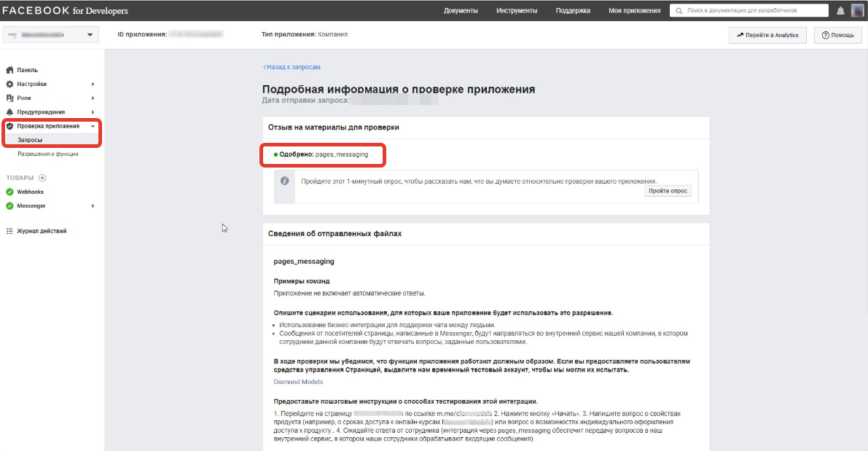This screenshot has height=451, width=868.
Task: Open notifications bell in top bar
Action: coord(840,10)
